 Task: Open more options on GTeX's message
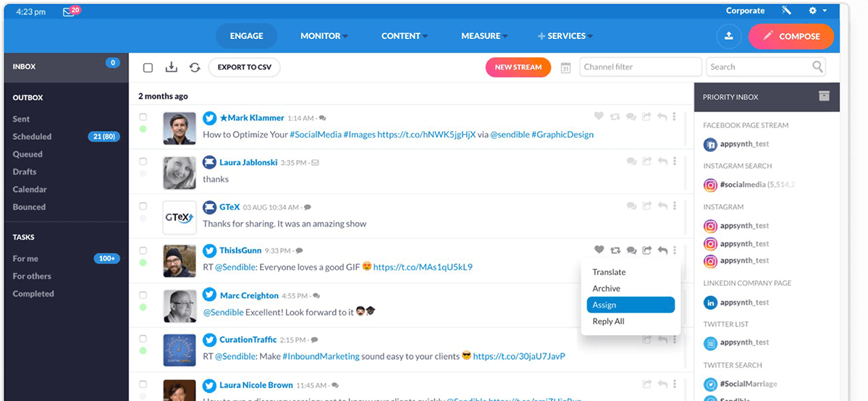click(x=674, y=206)
